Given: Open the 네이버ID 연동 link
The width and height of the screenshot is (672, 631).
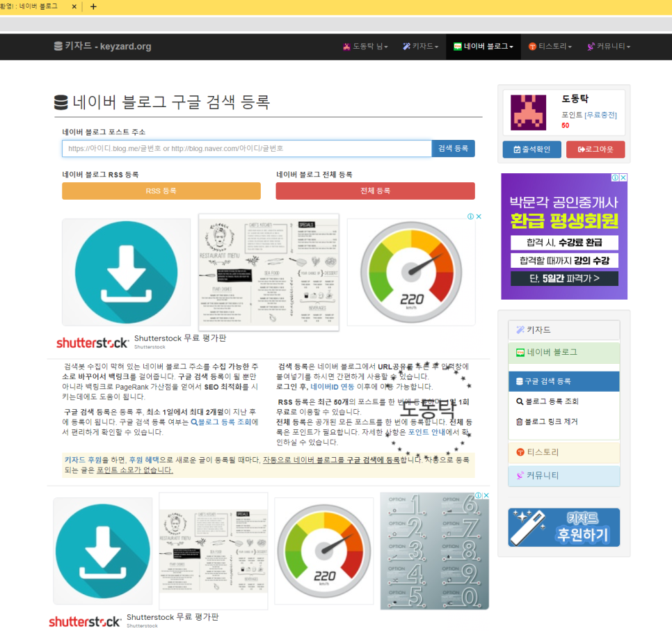Looking at the screenshot, I should pos(332,387).
